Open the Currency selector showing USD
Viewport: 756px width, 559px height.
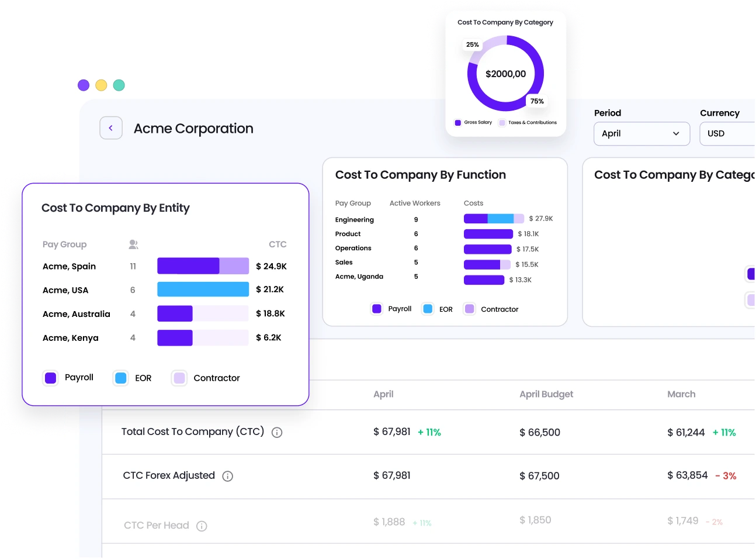pos(726,133)
